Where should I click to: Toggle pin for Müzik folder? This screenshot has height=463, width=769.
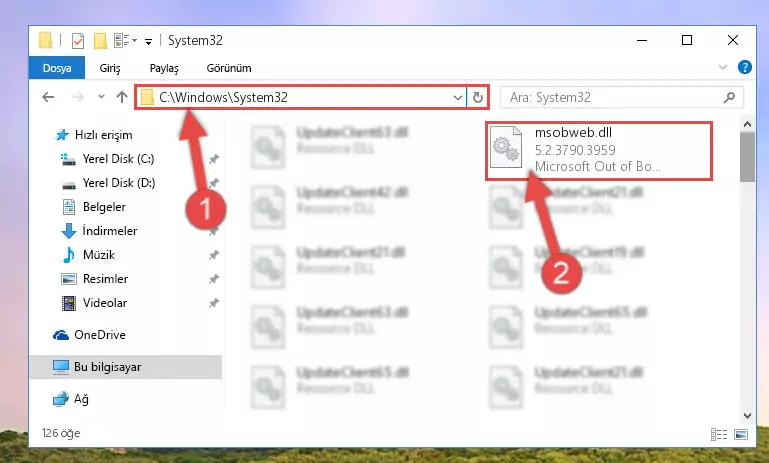click(213, 255)
